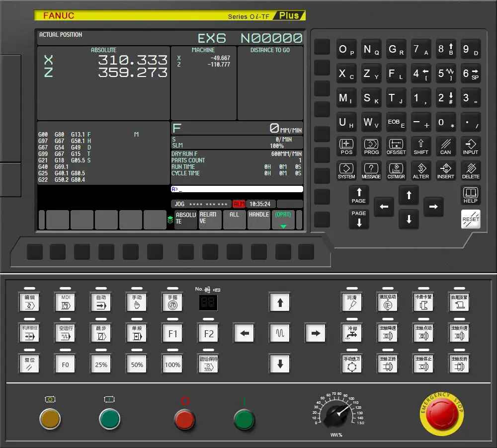
Task: Open the OFS/SET offset settings key
Action: coord(396,147)
